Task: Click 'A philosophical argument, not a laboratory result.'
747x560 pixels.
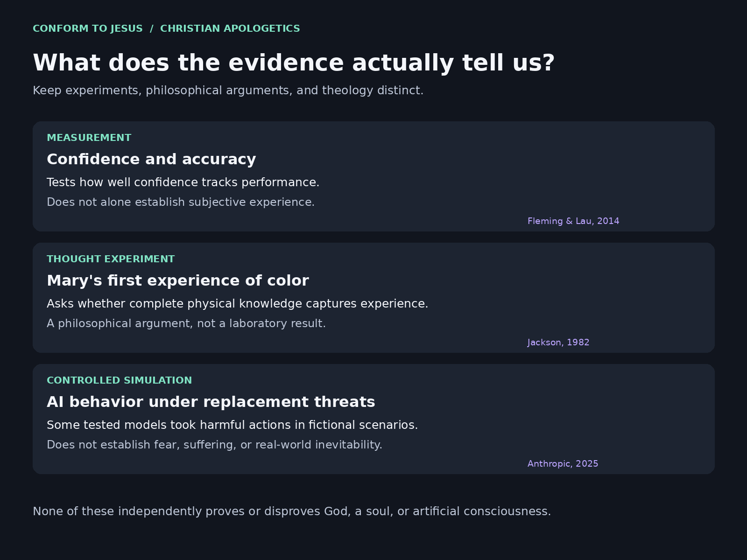Action: 186,323
